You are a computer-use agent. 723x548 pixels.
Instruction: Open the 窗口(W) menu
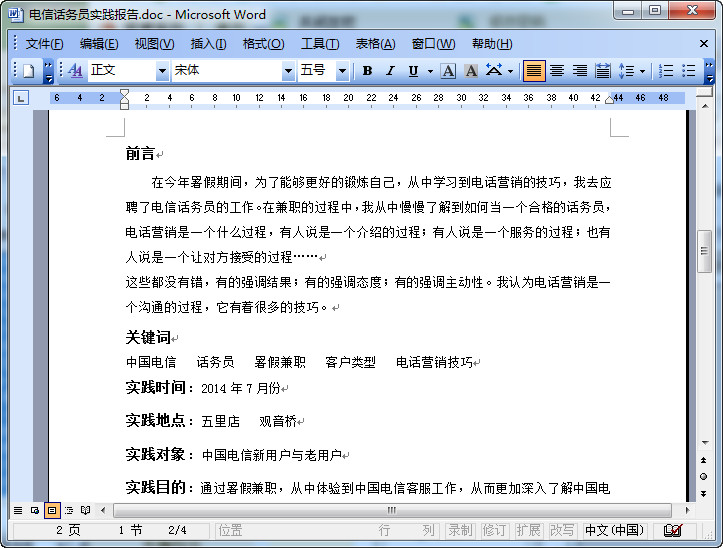(433, 44)
